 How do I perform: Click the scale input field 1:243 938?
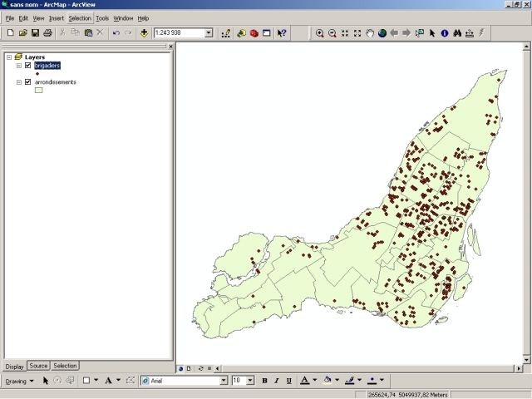coord(180,33)
